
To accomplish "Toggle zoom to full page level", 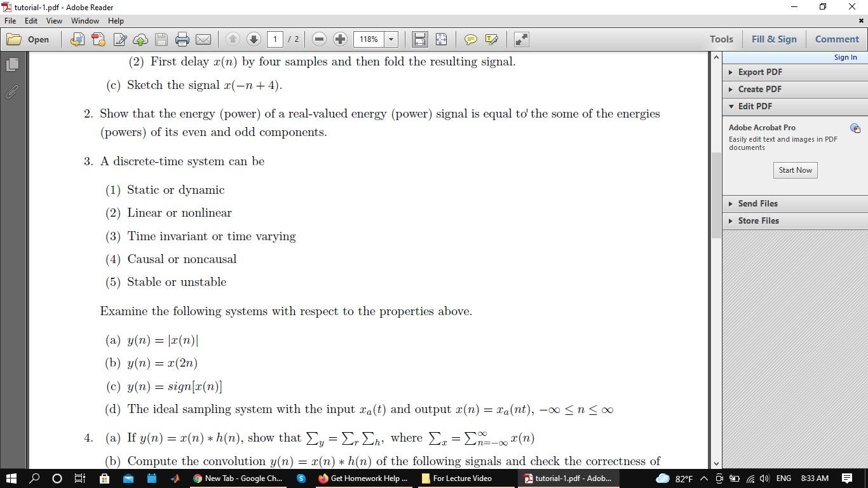I will click(441, 39).
